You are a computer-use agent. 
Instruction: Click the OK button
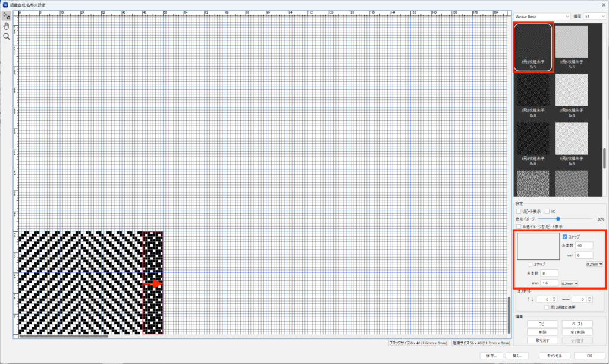pos(589,356)
